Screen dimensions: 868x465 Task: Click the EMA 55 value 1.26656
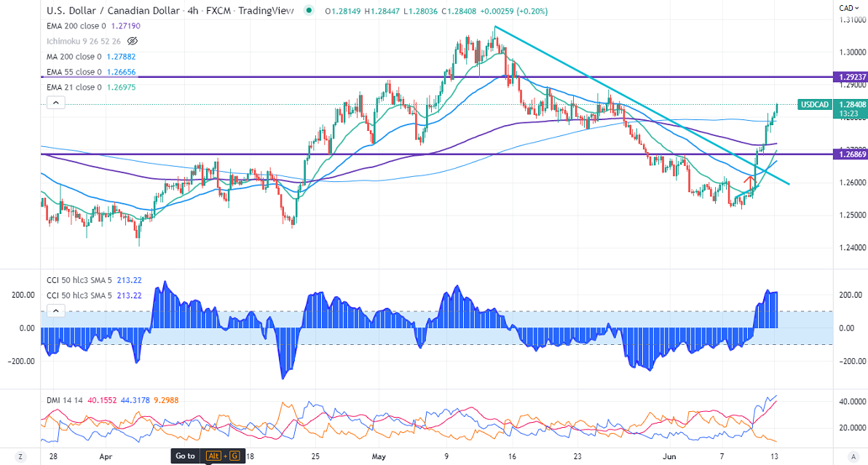click(121, 72)
